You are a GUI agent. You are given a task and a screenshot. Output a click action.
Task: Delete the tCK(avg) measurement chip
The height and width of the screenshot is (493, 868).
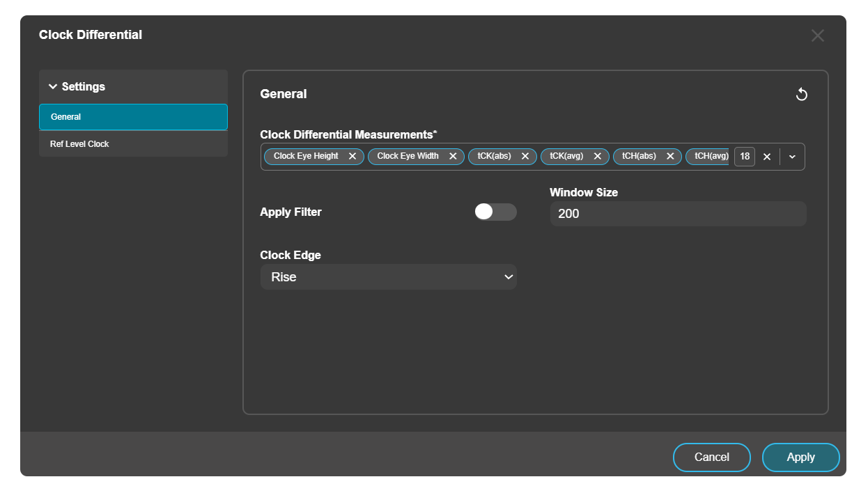(x=597, y=156)
